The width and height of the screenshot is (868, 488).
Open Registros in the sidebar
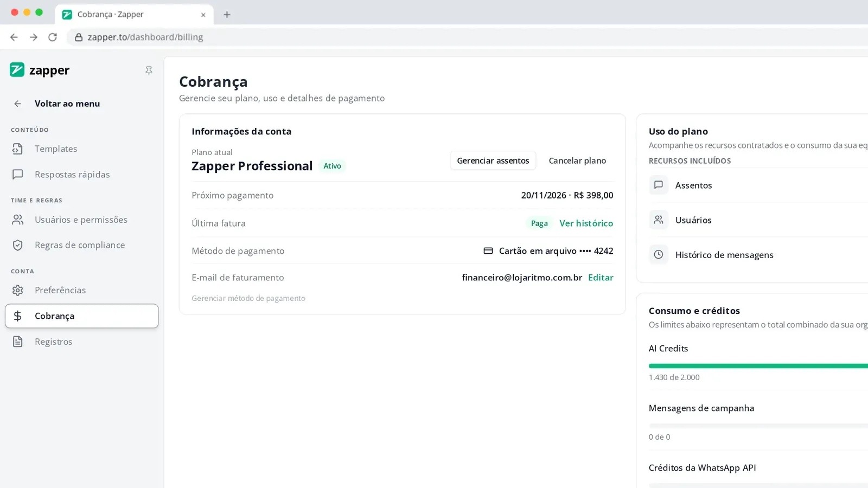82,342
